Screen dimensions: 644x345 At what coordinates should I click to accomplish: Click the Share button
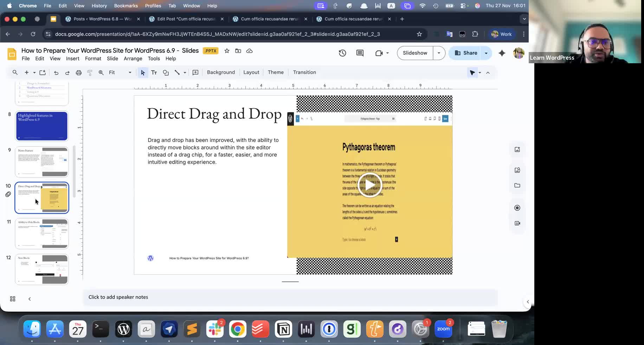tap(466, 53)
